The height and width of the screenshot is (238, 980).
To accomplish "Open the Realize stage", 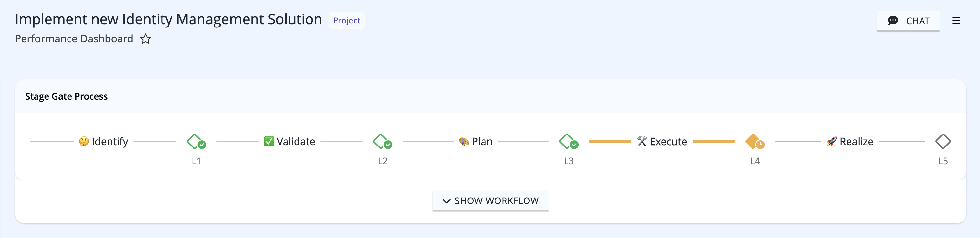I will (850, 142).
